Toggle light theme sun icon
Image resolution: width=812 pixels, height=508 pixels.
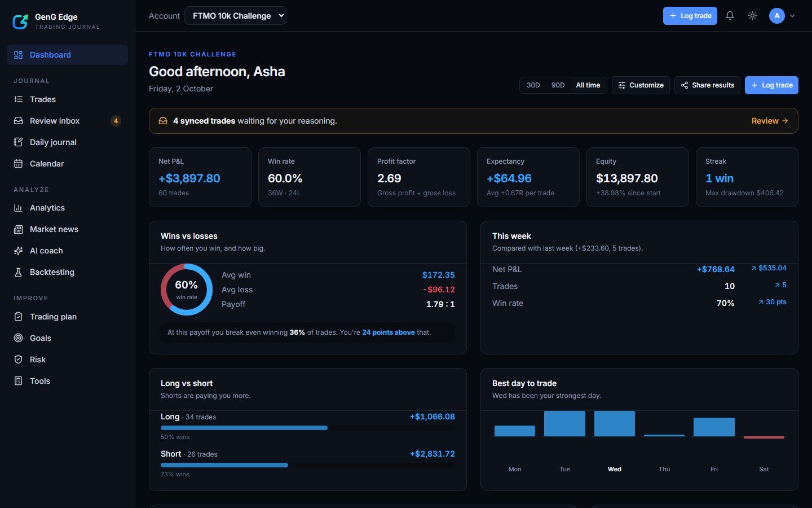click(752, 16)
